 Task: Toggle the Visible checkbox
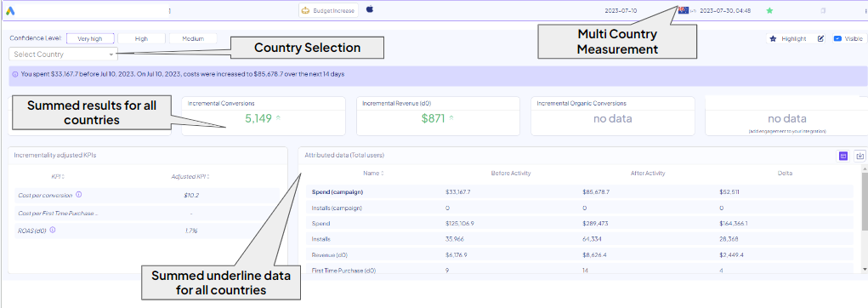point(837,39)
